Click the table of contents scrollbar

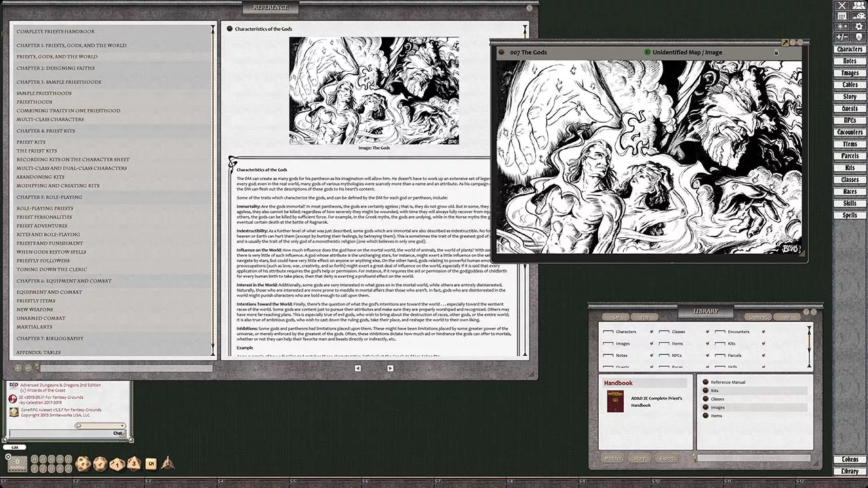214,191
